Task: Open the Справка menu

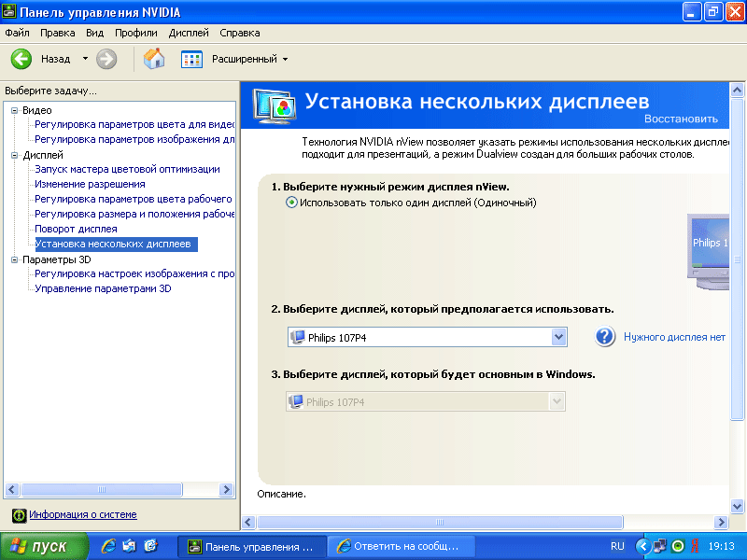Action: [x=240, y=33]
